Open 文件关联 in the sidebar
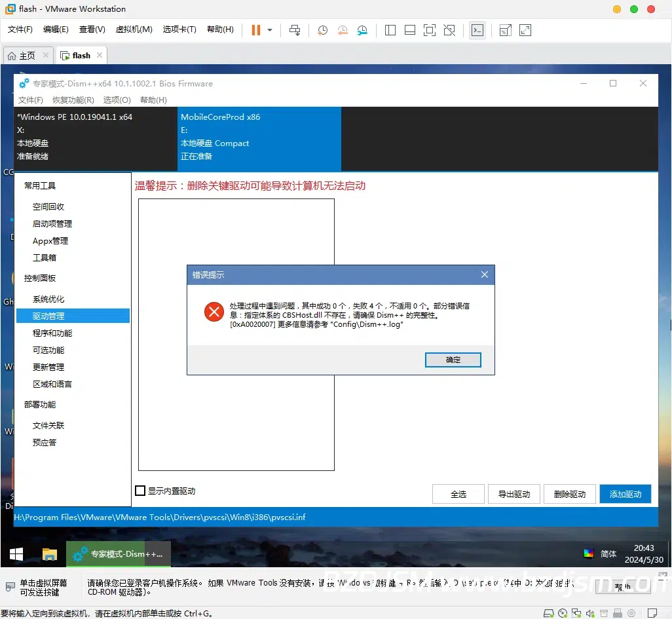This screenshot has height=619, width=672. point(48,426)
